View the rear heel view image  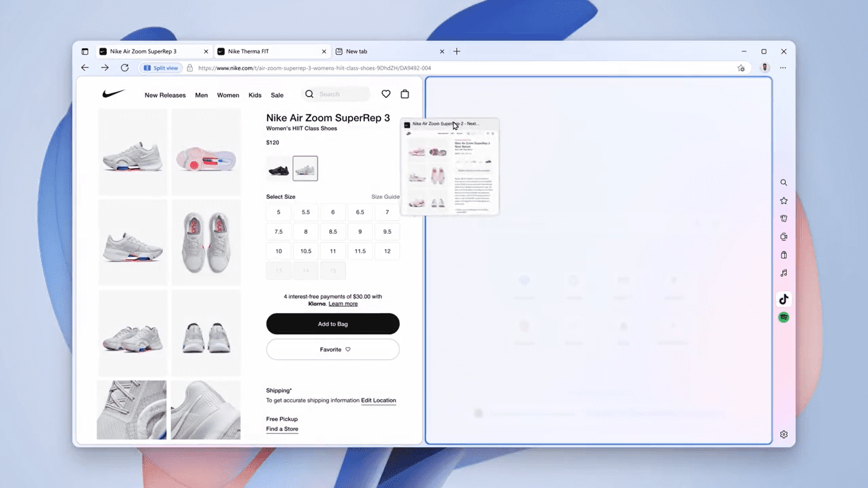pos(206,333)
